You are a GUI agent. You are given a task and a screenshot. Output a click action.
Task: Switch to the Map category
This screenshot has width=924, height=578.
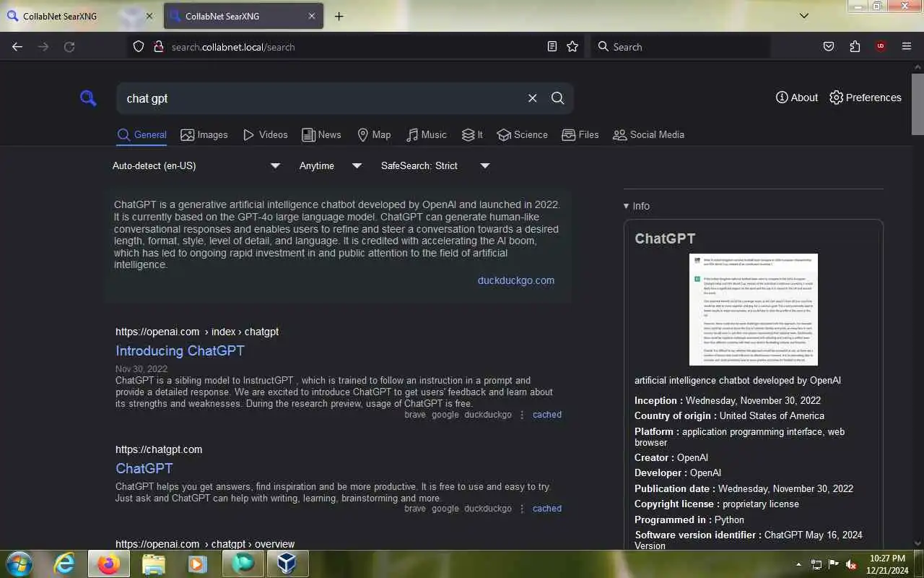click(374, 134)
